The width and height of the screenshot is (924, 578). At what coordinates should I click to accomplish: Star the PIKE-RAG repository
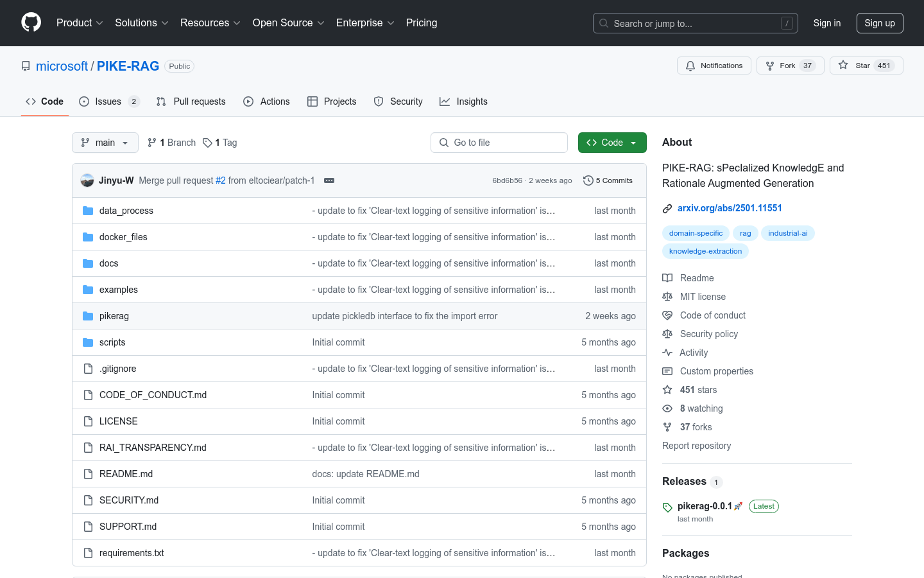point(866,66)
